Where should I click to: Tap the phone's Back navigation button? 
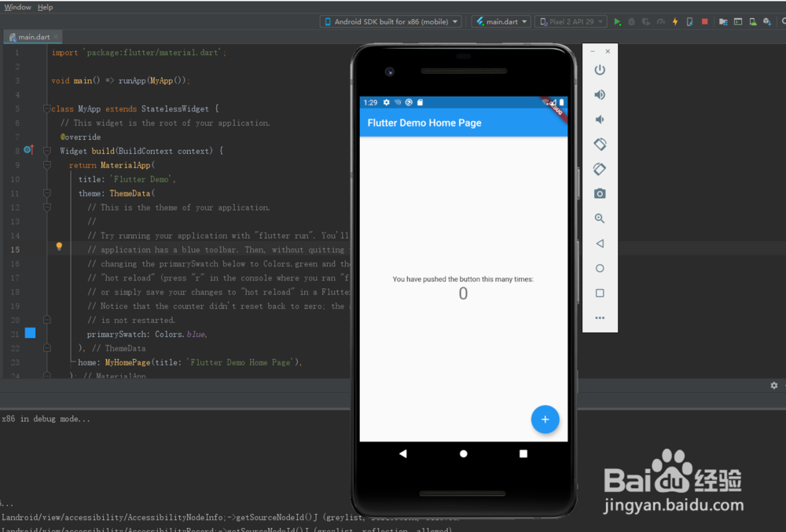tap(403, 454)
